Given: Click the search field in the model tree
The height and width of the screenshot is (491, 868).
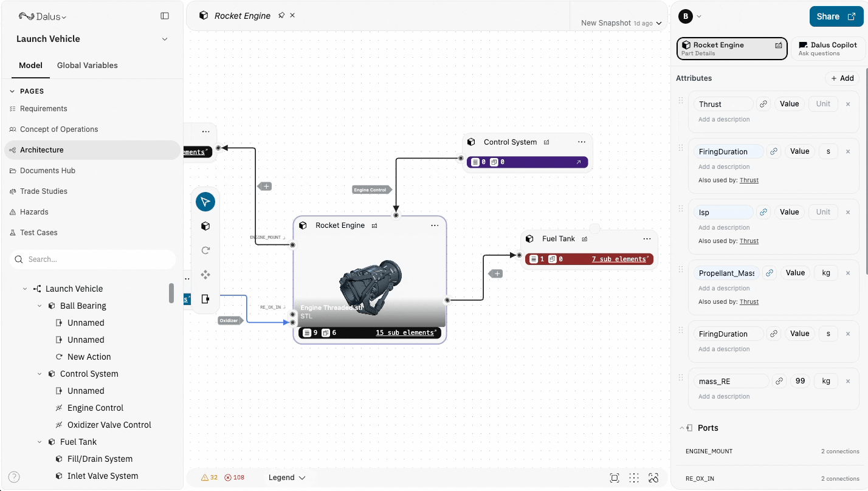Looking at the screenshot, I should (92, 259).
